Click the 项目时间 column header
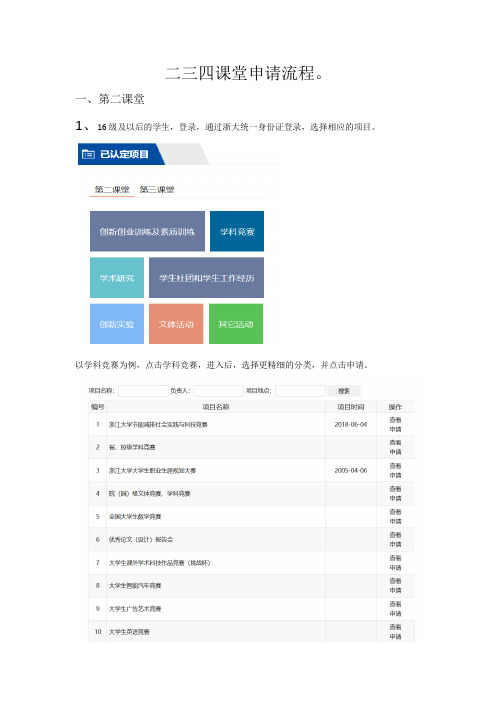Screen dimensions: 496x702 (x=351, y=407)
